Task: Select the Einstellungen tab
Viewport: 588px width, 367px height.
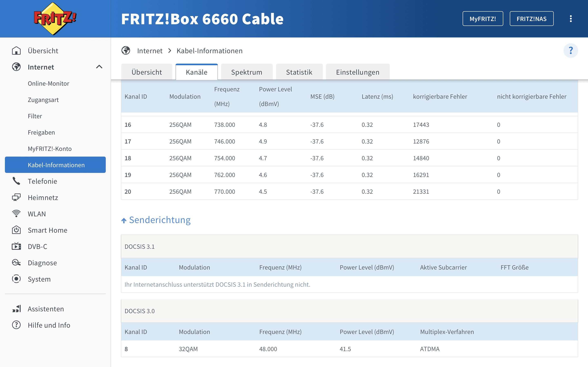Action: [357, 72]
